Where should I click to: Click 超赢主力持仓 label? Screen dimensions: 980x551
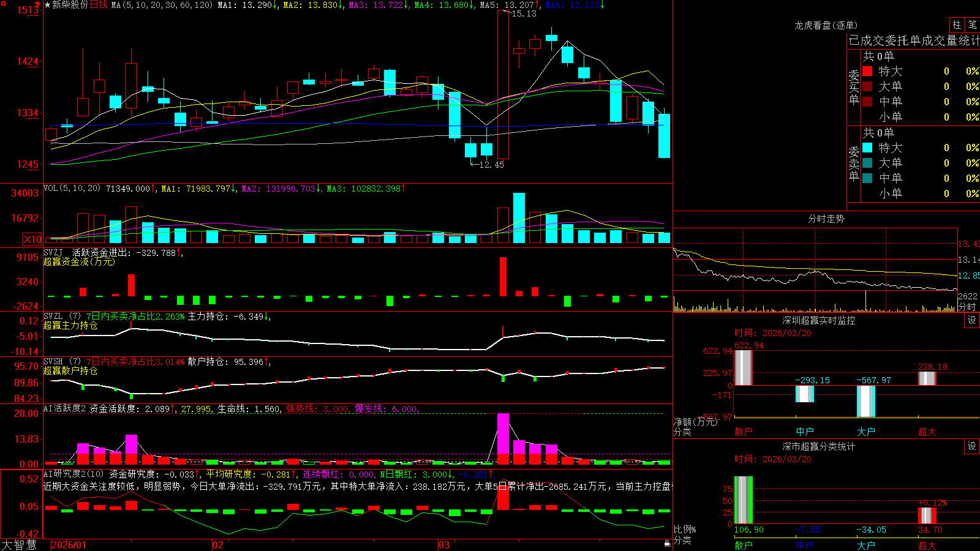pos(70,325)
